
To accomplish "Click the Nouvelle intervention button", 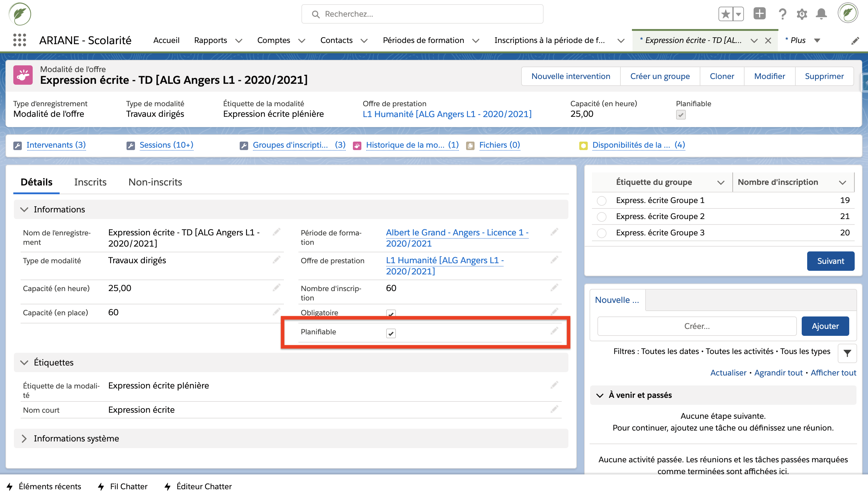I will (x=570, y=76).
